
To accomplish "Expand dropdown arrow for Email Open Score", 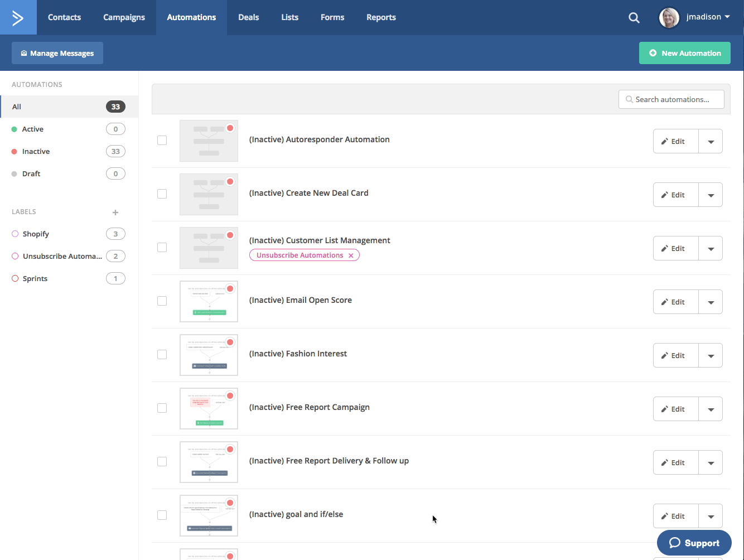I will [711, 302].
